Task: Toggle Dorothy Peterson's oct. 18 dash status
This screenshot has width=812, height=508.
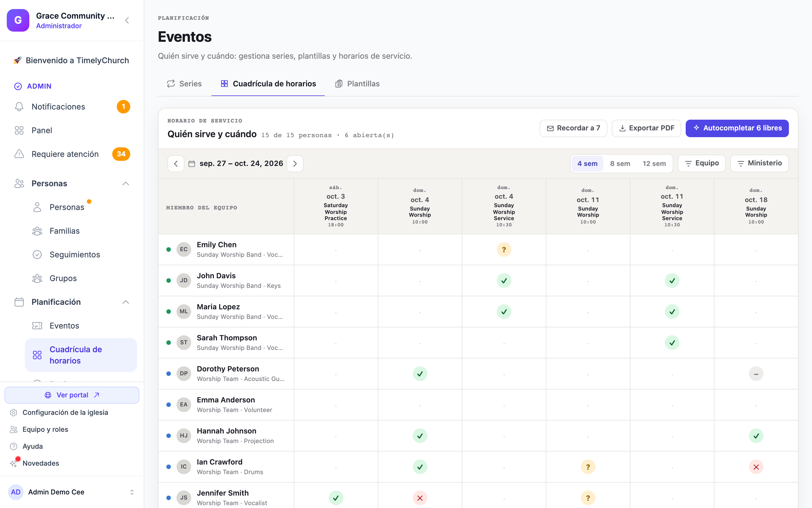Action: (756, 374)
